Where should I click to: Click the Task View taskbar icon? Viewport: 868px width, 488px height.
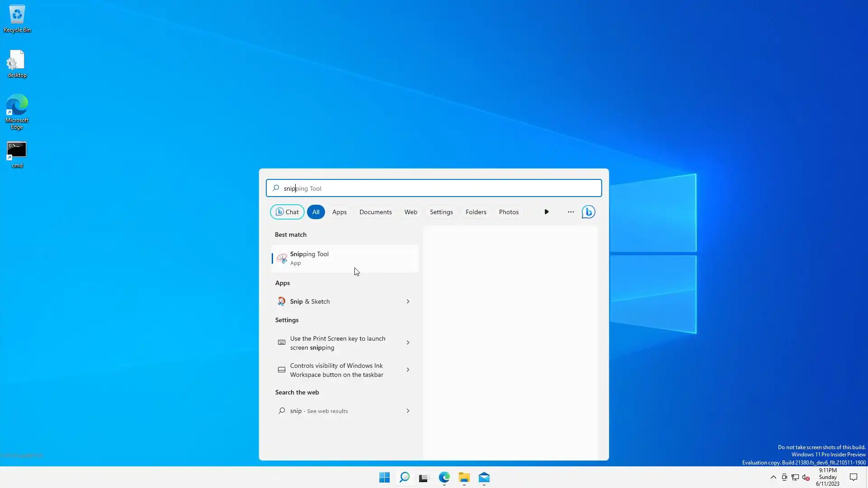(x=424, y=478)
